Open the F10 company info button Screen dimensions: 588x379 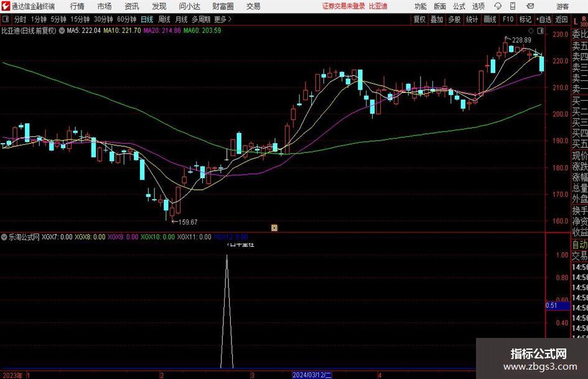[x=508, y=19]
